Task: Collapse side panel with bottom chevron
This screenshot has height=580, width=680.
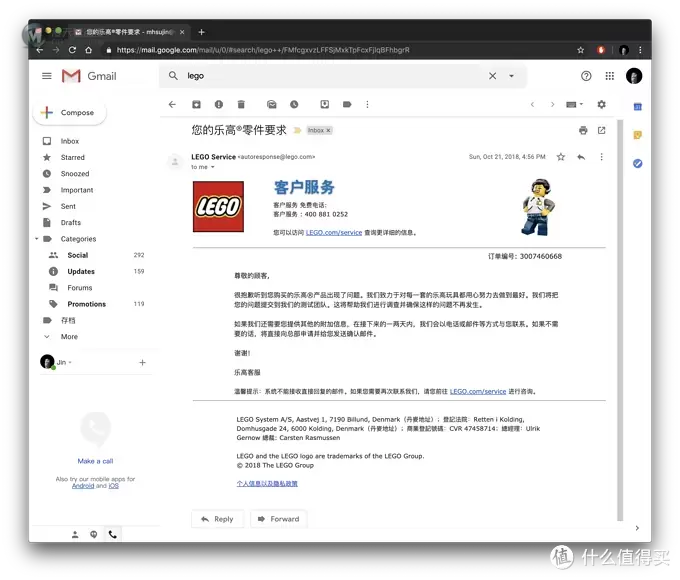Action: tap(637, 528)
